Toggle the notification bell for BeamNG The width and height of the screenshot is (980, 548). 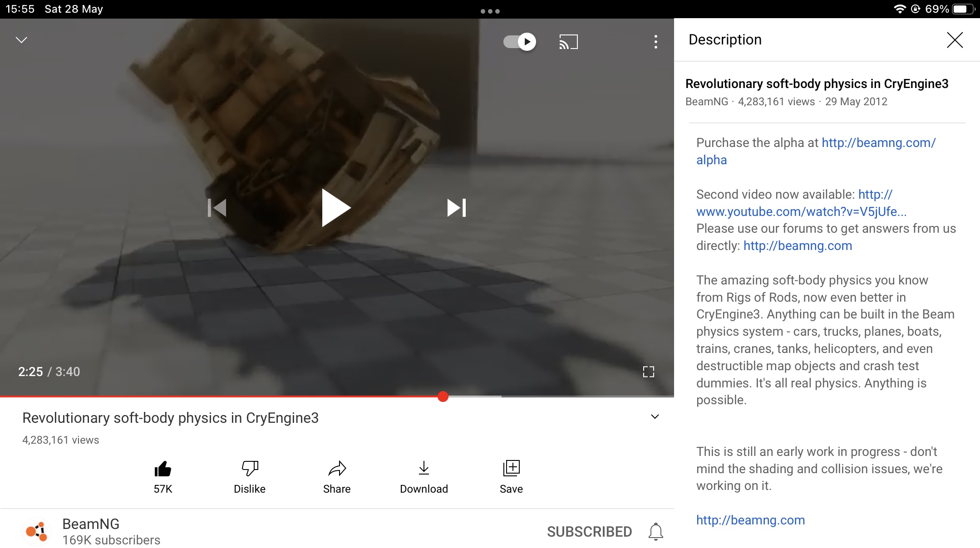[x=656, y=532]
